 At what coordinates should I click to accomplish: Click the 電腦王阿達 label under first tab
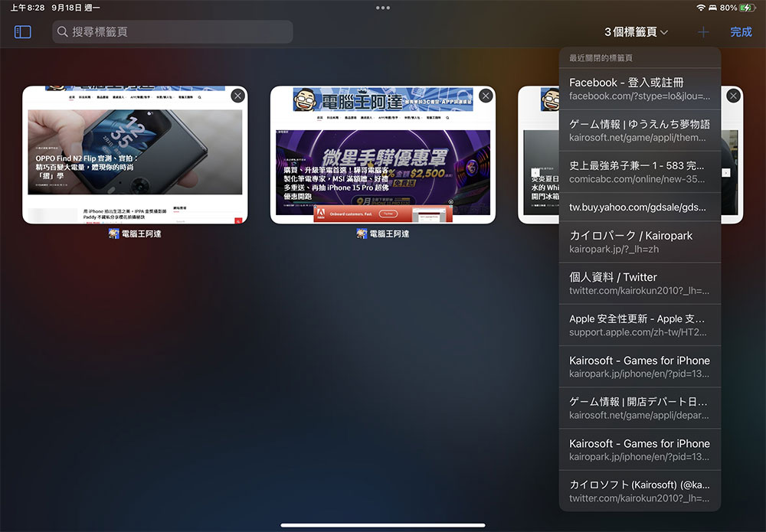click(141, 233)
